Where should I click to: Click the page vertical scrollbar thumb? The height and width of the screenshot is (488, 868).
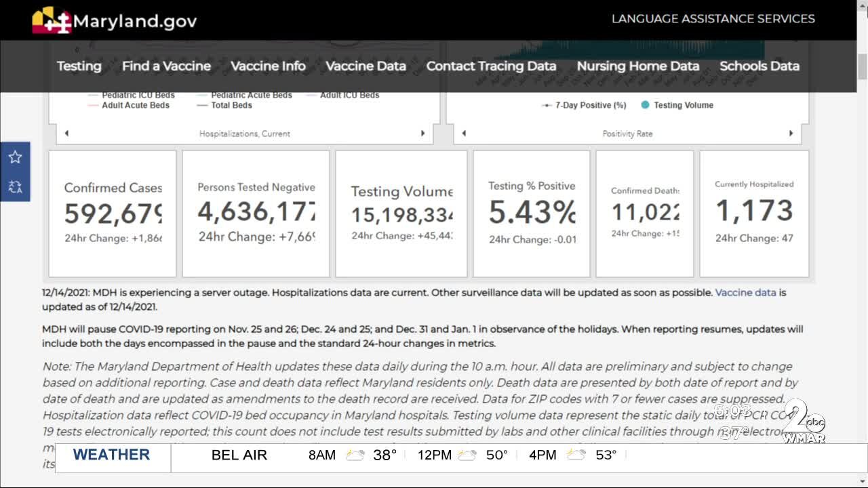click(x=862, y=66)
